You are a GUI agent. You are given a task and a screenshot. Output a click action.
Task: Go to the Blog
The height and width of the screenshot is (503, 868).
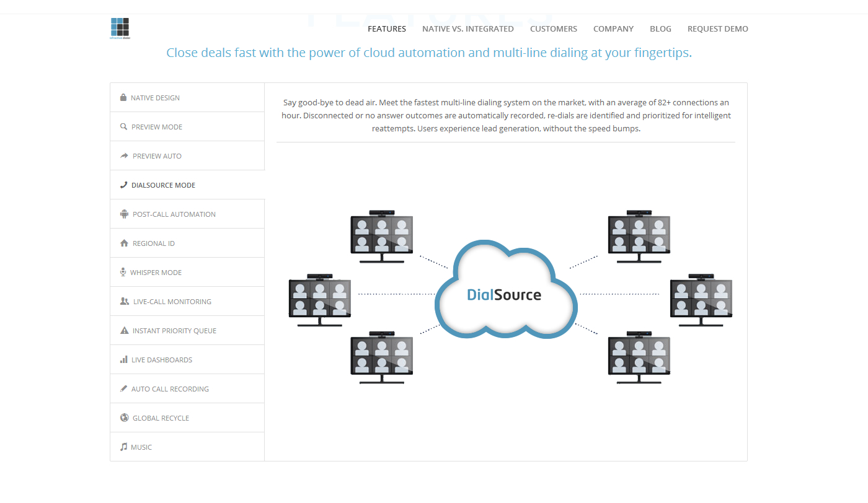(660, 28)
